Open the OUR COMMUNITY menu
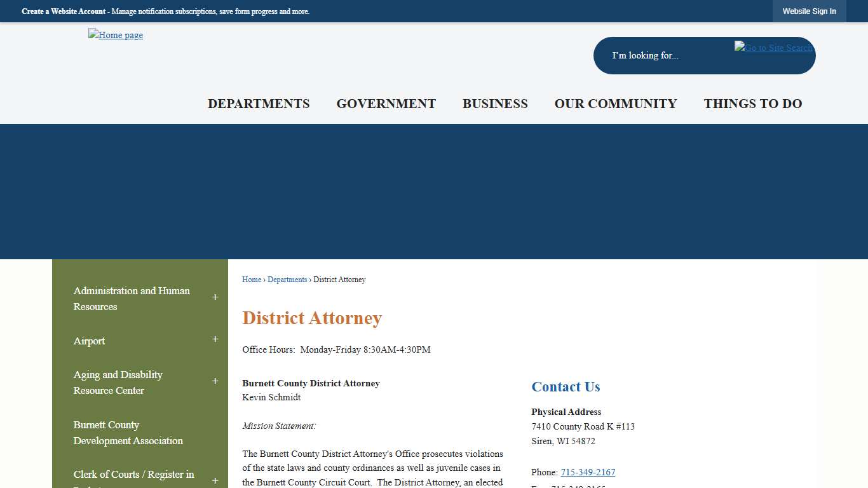Screen dimensions: 868x488 [x=616, y=104]
